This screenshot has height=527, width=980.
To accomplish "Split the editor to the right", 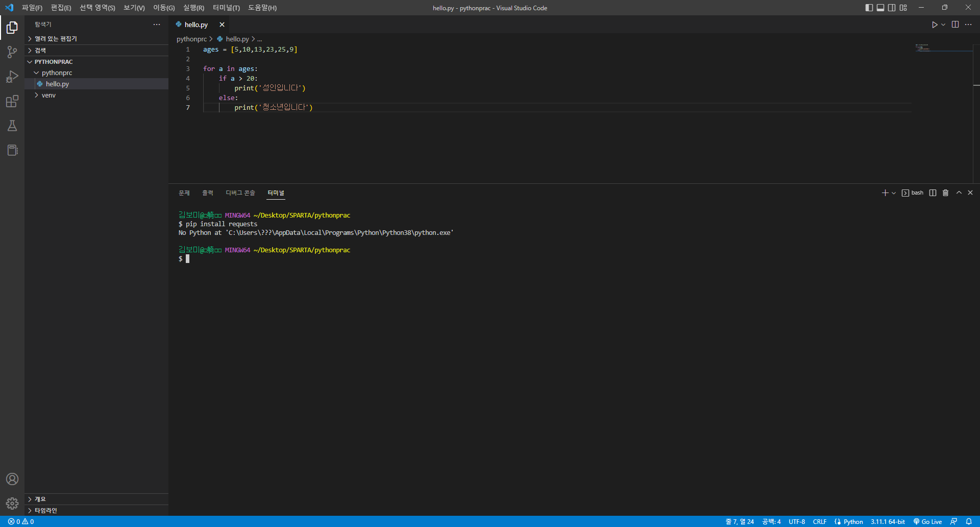I will click(955, 25).
